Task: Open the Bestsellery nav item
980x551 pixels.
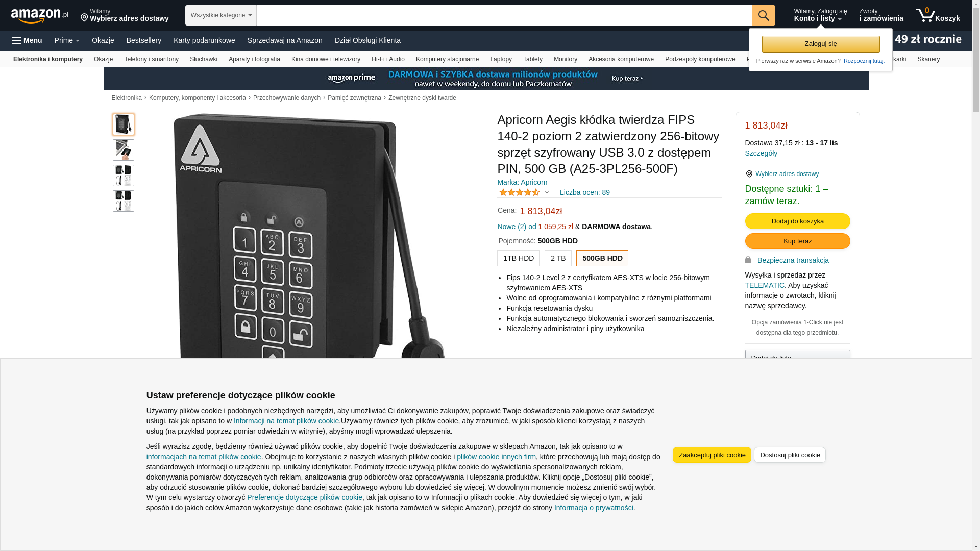Action: tap(144, 40)
